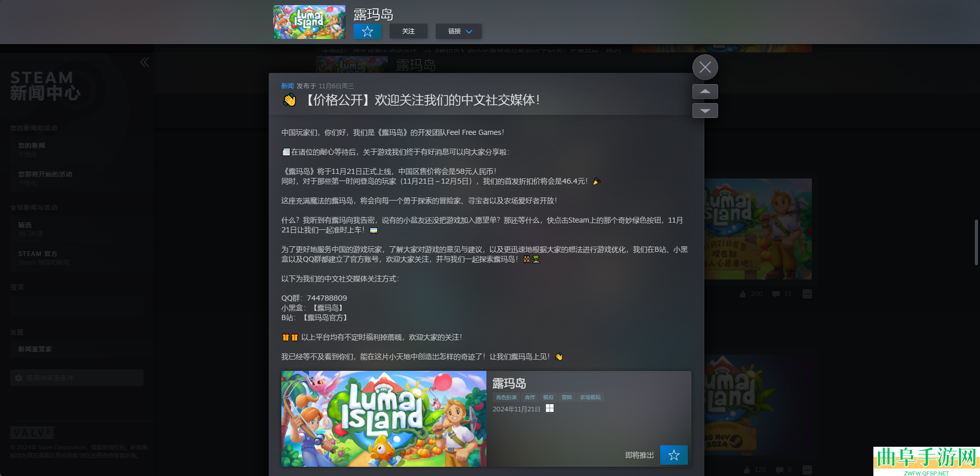The width and height of the screenshot is (980, 476).
Task: Click the 角色扮演 tag
Action: (x=506, y=398)
